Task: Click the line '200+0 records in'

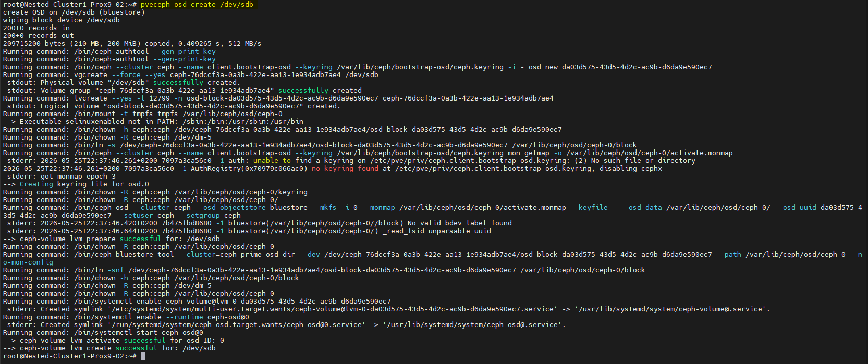Action: point(36,28)
